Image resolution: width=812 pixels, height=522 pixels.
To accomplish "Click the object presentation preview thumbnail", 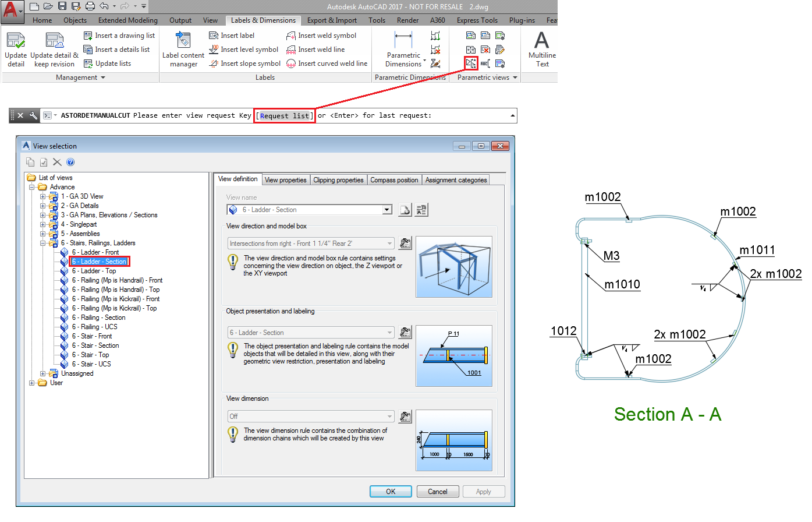I will [x=454, y=356].
